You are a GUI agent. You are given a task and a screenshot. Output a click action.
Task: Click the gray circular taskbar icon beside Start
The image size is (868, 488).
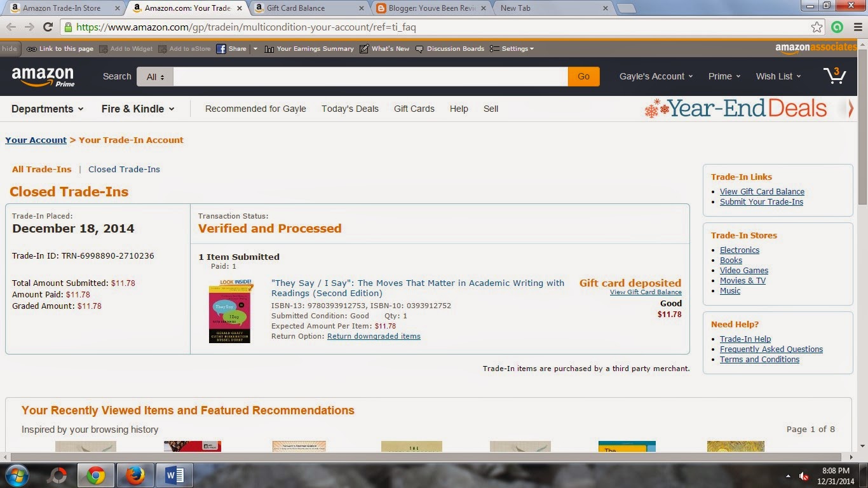pos(58,475)
